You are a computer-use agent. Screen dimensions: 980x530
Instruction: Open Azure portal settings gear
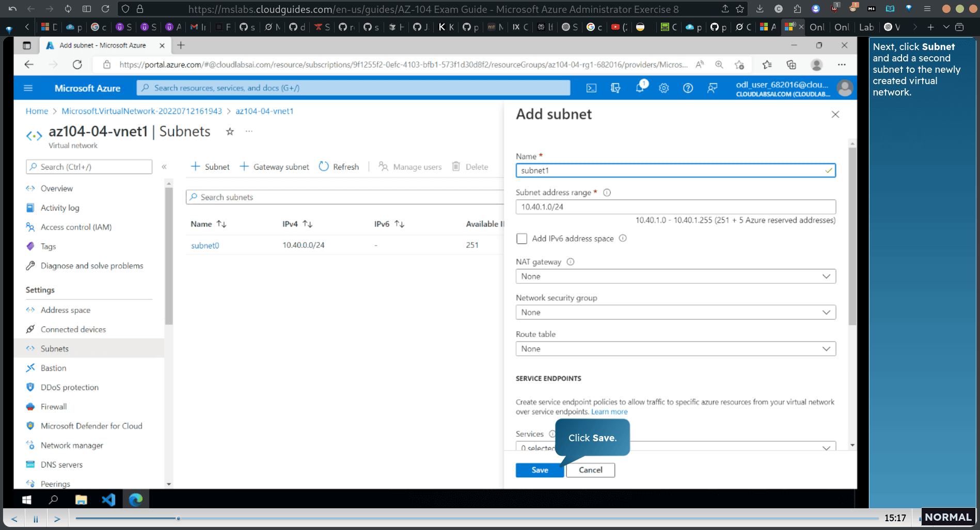pos(663,88)
